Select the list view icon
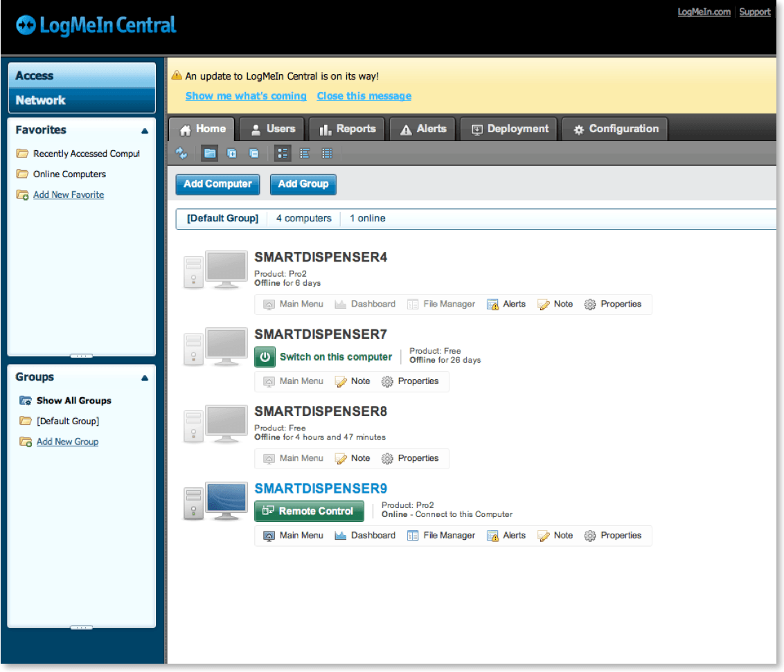Image resolution: width=784 pixels, height=672 pixels. pyautogui.click(x=305, y=154)
